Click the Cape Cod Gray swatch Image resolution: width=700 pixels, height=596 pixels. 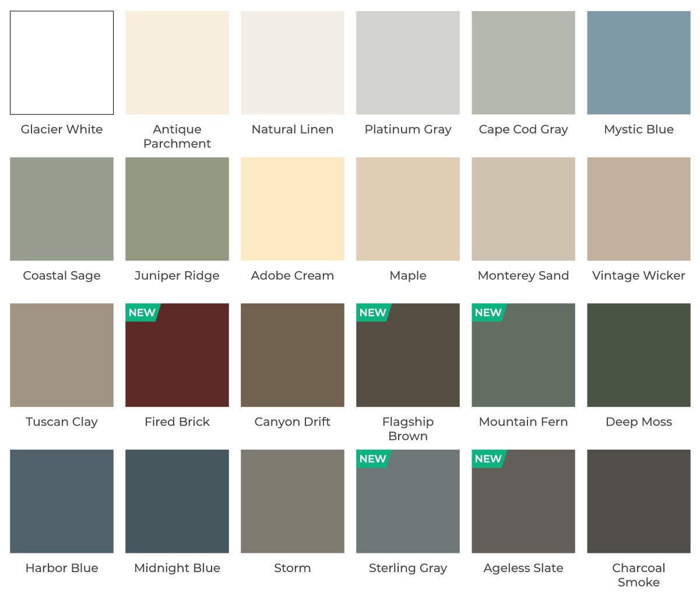[x=523, y=62]
